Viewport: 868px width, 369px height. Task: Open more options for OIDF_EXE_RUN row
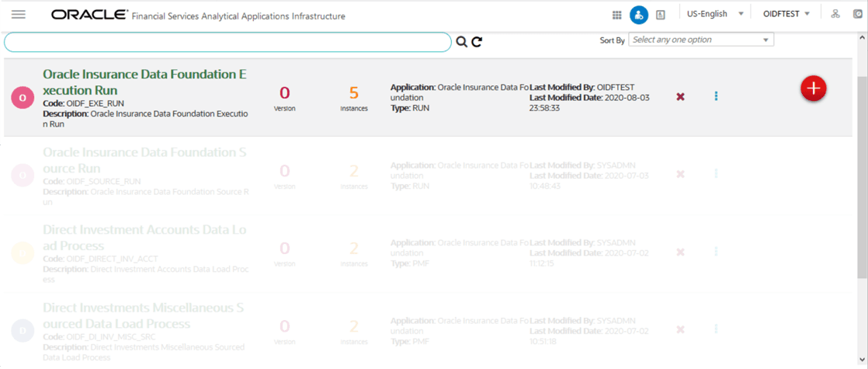coord(716,96)
